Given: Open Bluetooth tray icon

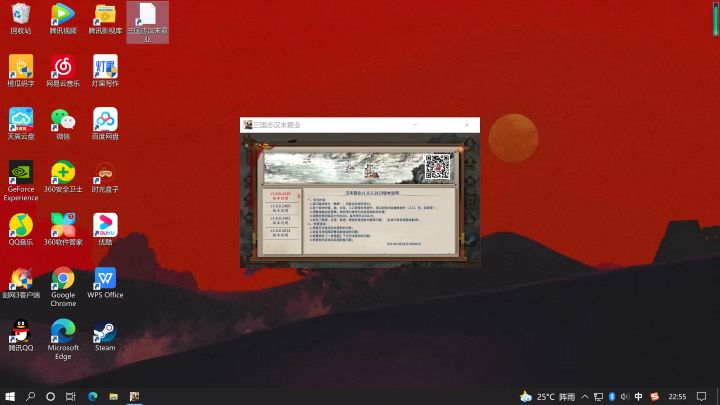Looking at the screenshot, I should click(612, 397).
